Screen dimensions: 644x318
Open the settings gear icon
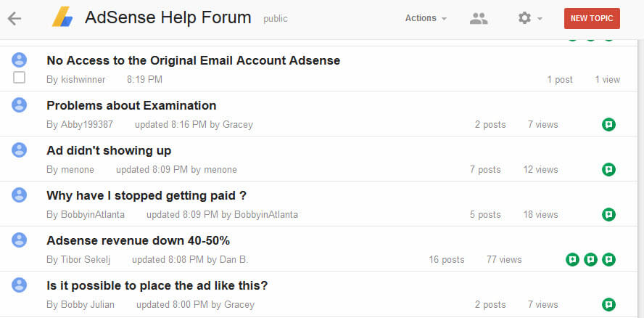point(524,18)
